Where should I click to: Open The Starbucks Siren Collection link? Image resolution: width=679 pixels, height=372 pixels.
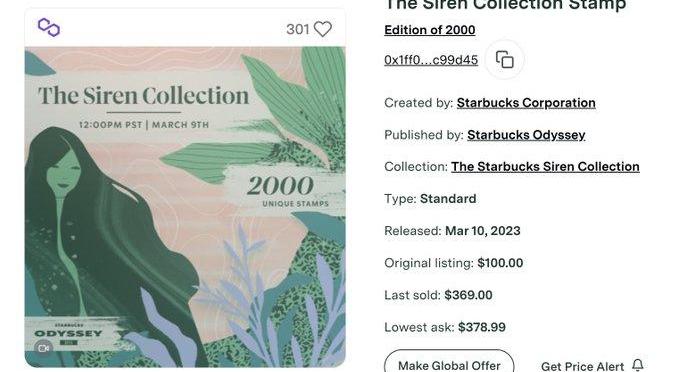click(x=545, y=167)
